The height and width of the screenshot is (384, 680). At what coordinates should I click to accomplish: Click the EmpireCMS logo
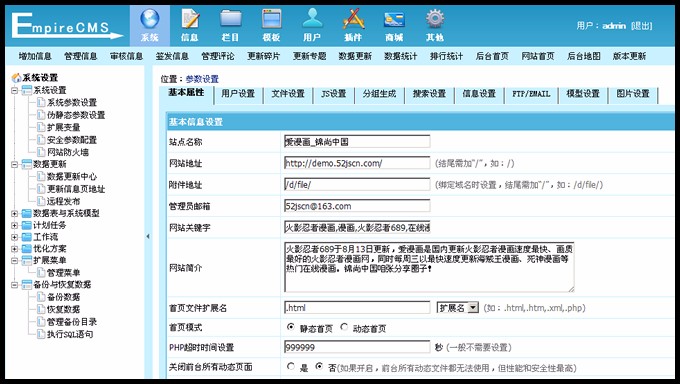[67, 25]
